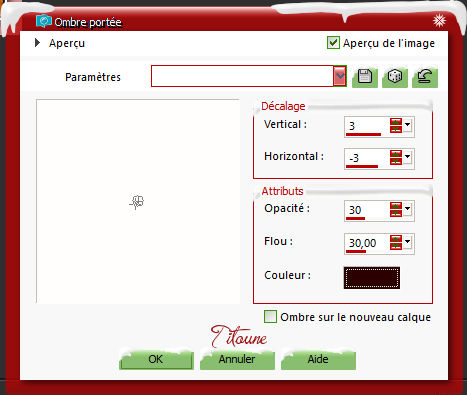Click the randomize parameters dice icon
This screenshot has width=467, height=395.
point(395,77)
